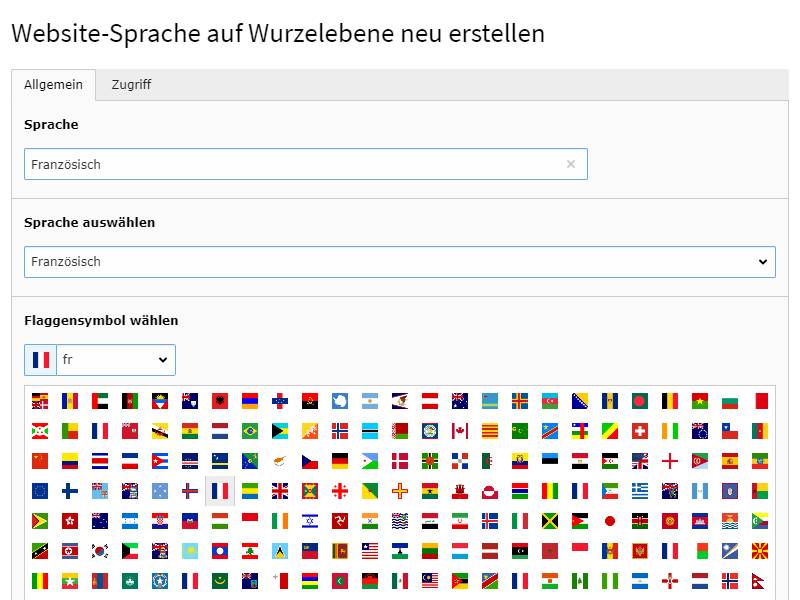Pick the United Kingdom flag
Screen dimensions: 800x600
coord(280,491)
